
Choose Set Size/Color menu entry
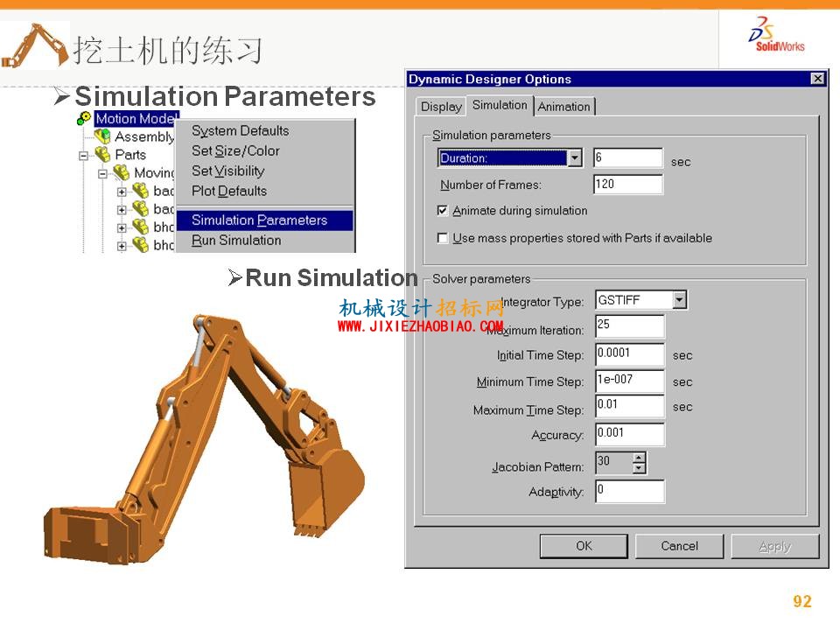[x=235, y=151]
